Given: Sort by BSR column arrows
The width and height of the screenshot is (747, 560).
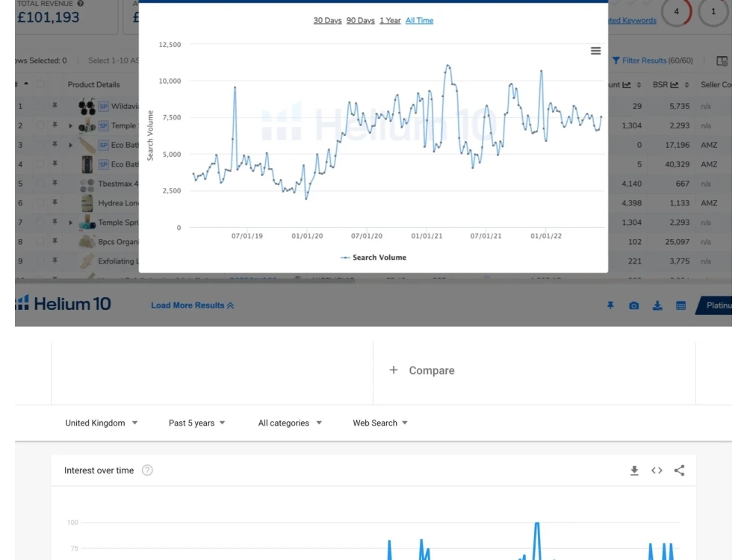Looking at the screenshot, I should 686,85.
